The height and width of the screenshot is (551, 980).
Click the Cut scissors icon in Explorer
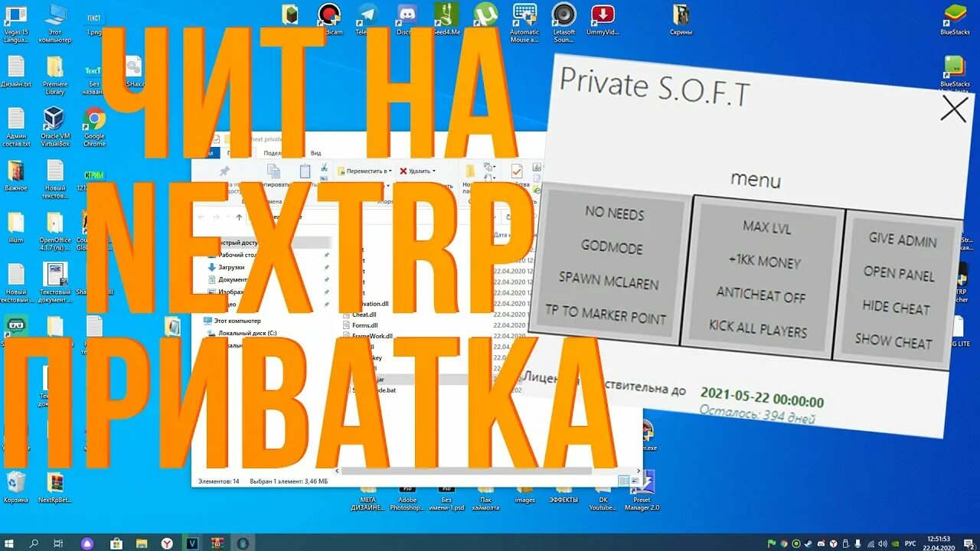[324, 168]
